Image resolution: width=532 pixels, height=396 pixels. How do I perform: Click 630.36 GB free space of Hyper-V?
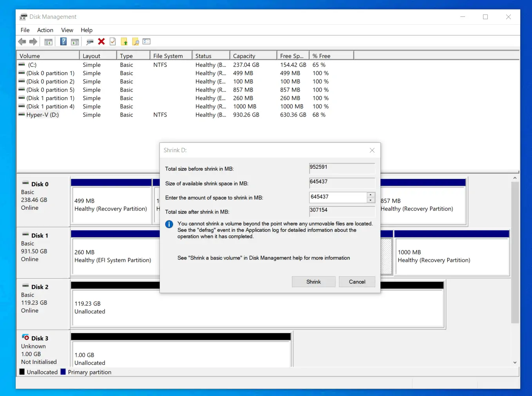[293, 115]
